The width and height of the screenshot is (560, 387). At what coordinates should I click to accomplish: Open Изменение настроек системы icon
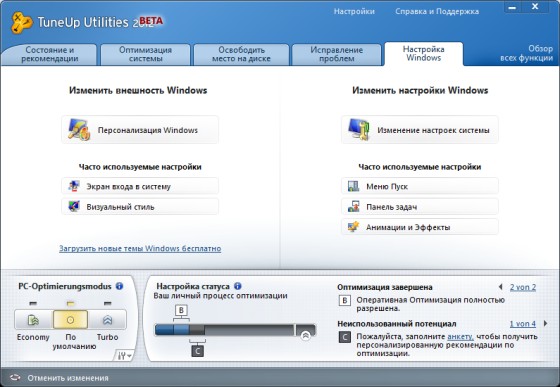tap(359, 130)
